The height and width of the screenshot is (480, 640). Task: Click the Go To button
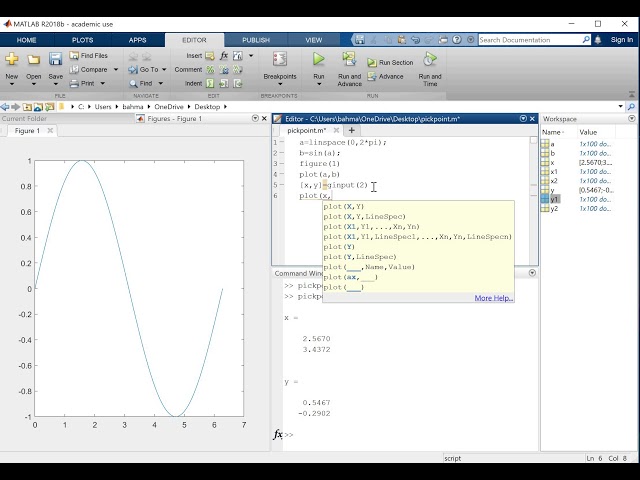tap(143, 69)
